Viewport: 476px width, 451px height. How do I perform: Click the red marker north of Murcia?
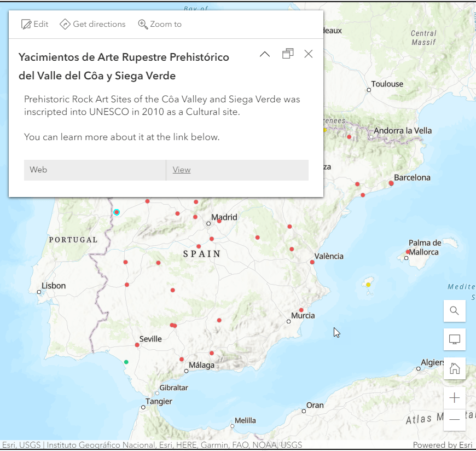coord(301,310)
